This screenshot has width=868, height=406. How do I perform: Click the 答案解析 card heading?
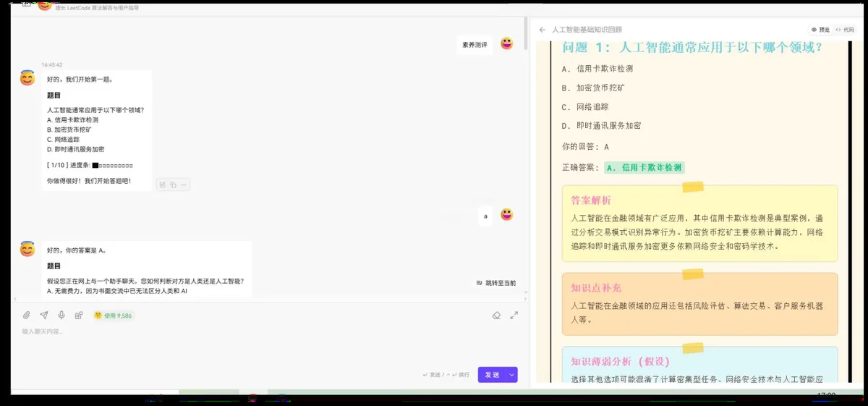point(591,200)
